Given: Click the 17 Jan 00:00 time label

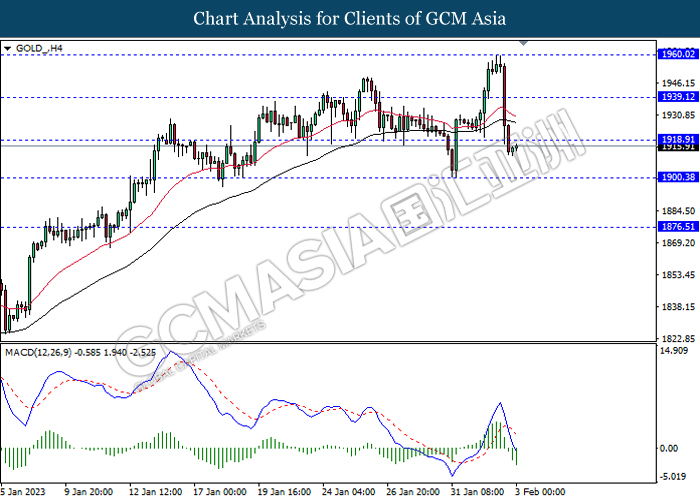Looking at the screenshot, I should click(220, 492).
